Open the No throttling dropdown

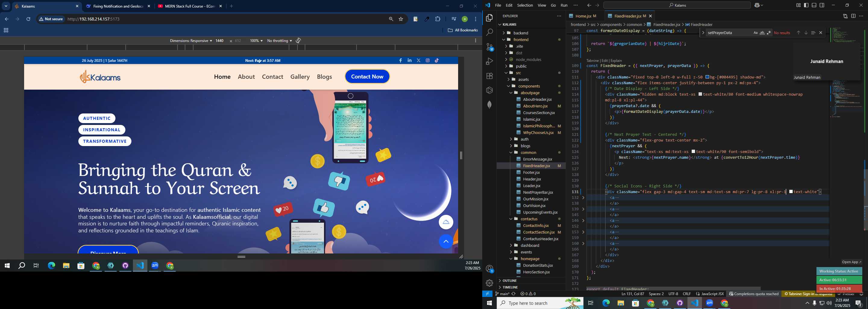279,40
